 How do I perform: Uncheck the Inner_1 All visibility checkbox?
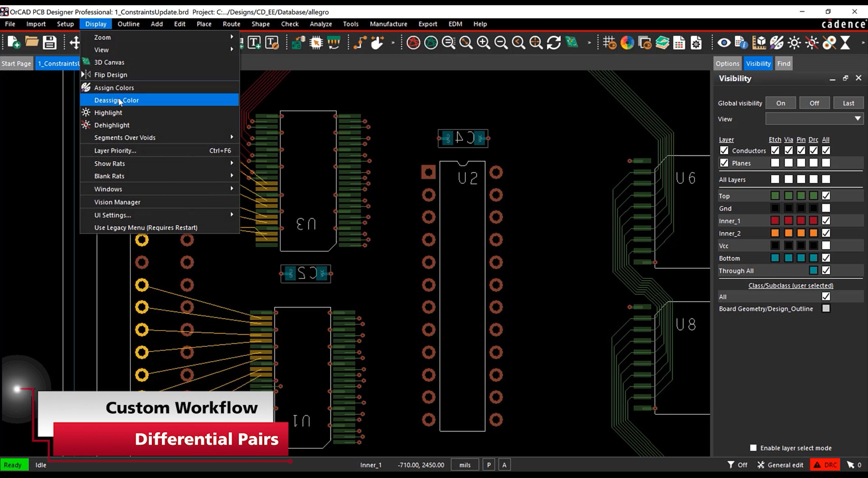(x=826, y=220)
